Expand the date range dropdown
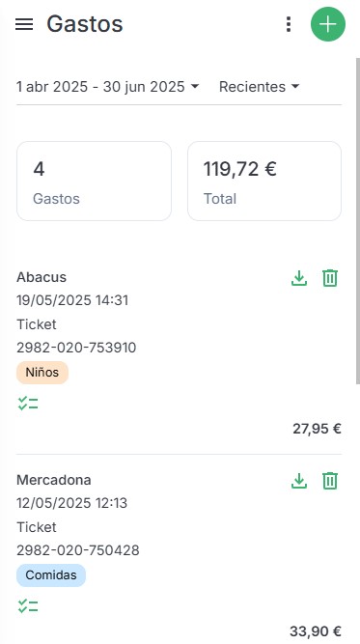 [x=107, y=87]
